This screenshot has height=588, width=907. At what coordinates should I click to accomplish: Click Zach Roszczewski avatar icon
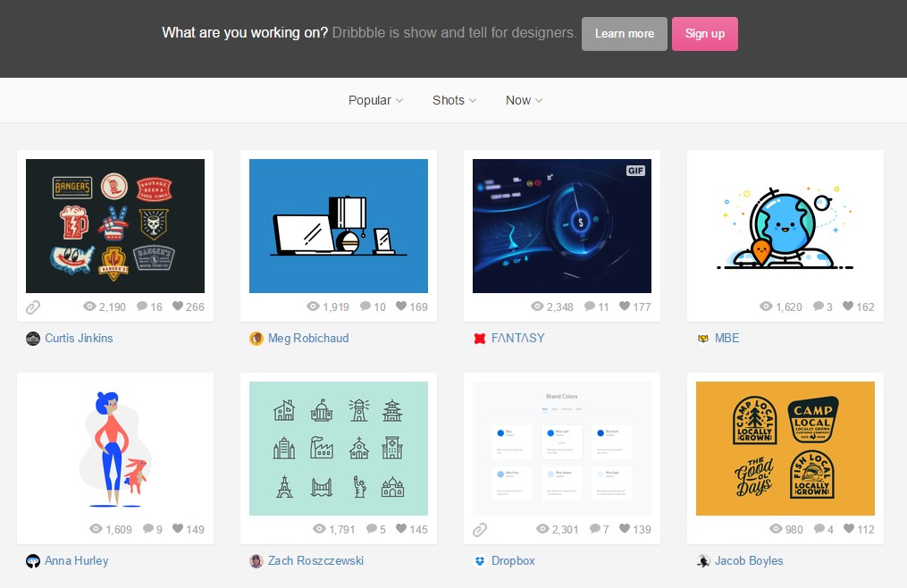coord(256,561)
